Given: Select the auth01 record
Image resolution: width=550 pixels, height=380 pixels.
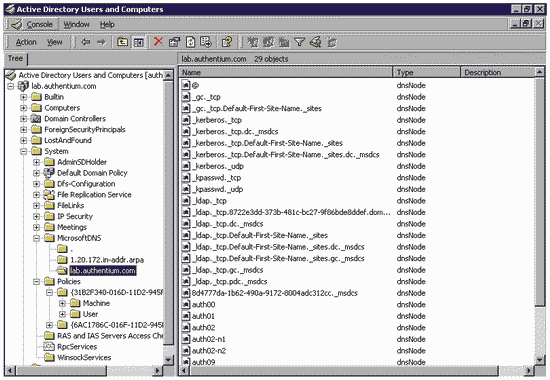Looking at the screenshot, I should [203, 316].
